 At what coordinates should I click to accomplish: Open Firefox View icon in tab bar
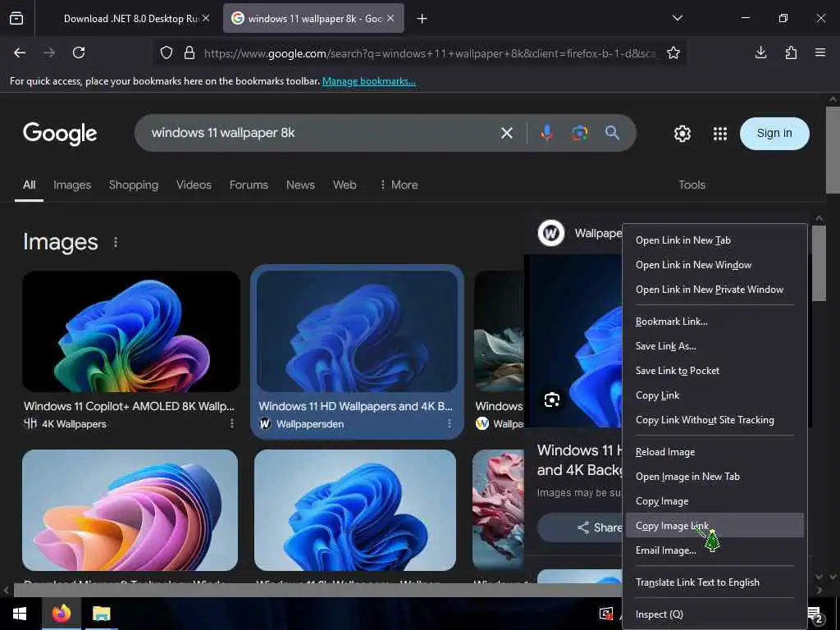tap(16, 19)
